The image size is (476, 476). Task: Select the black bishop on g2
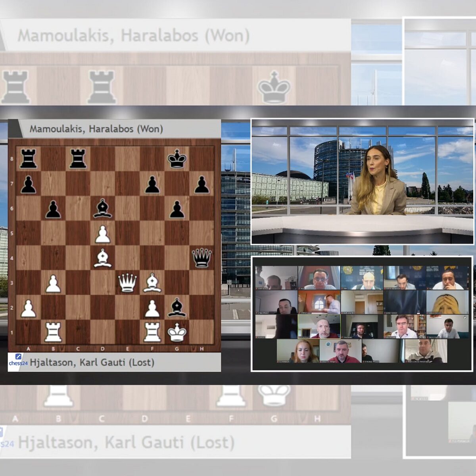coord(177,307)
